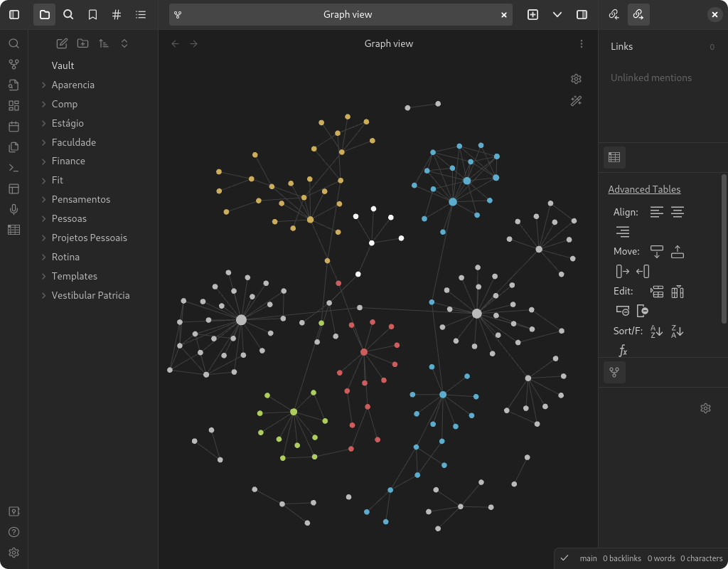The width and height of the screenshot is (728, 569).
Task: Click the align center table icon
Action: [678, 212]
